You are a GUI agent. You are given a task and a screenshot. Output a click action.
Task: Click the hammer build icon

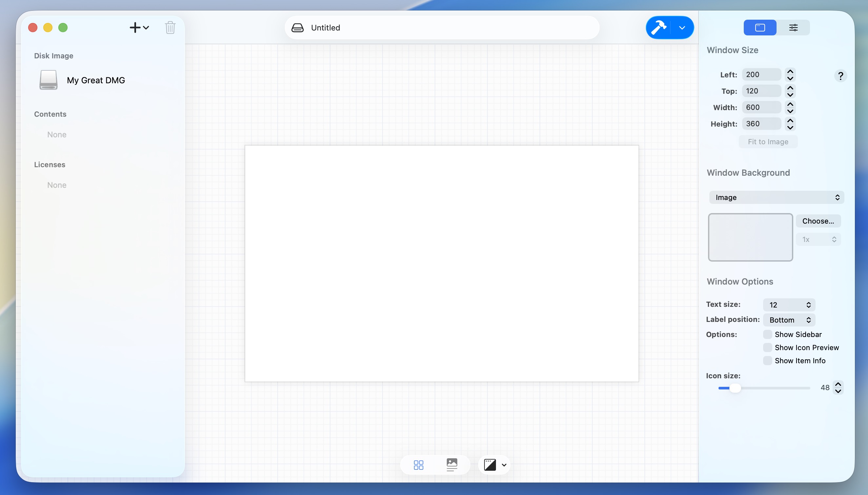[658, 28]
